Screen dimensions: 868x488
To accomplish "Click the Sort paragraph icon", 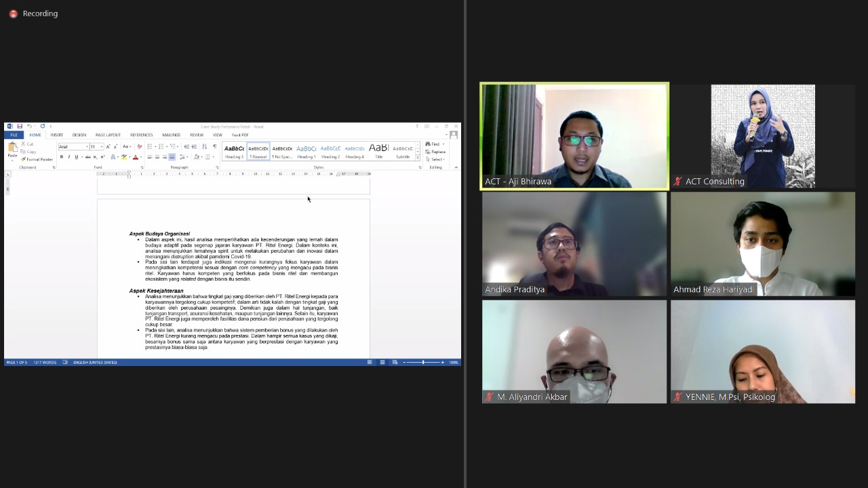I will [x=204, y=146].
